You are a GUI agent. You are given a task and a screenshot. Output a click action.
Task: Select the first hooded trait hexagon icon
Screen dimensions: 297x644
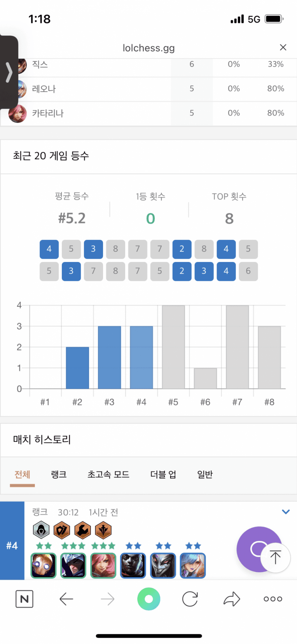point(41,530)
